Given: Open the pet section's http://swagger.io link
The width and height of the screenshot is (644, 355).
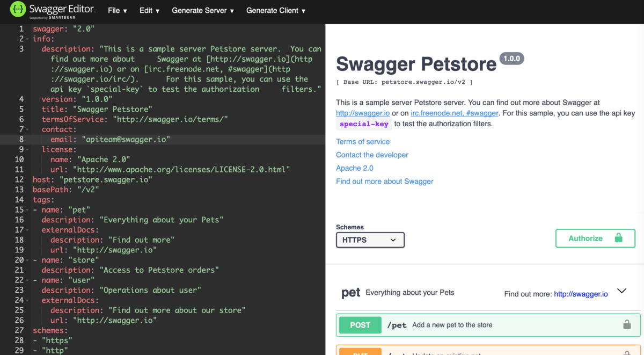Looking at the screenshot, I should (581, 294).
